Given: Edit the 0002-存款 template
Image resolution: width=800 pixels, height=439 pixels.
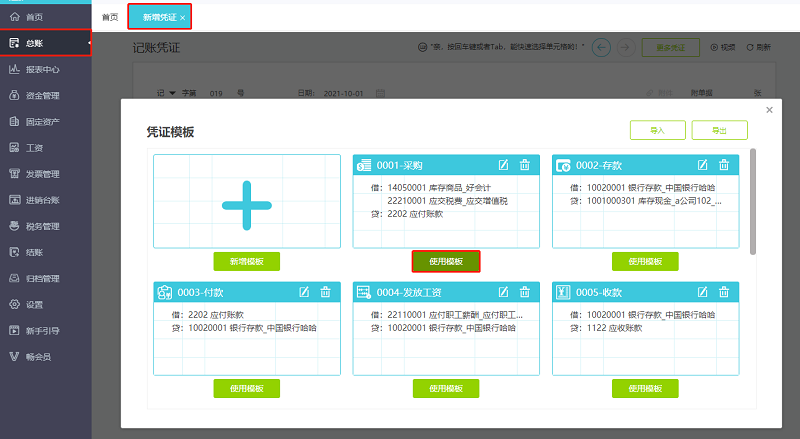Looking at the screenshot, I should tap(703, 165).
